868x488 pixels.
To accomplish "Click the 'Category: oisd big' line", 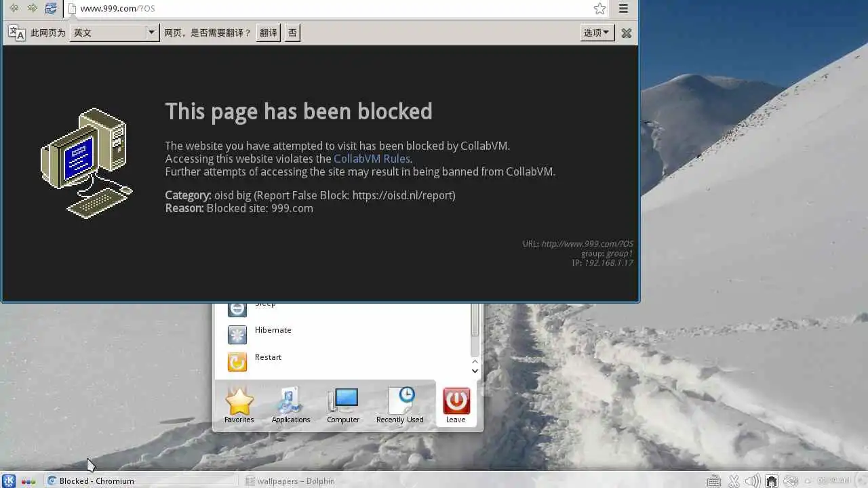I will [x=310, y=195].
